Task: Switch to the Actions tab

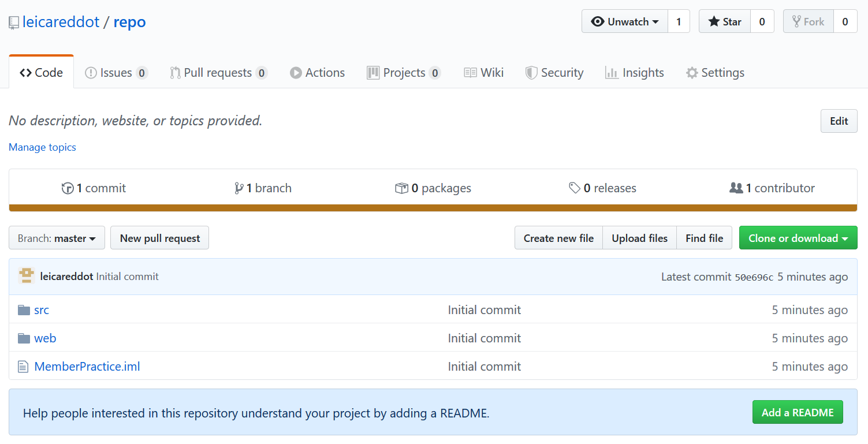Action: pyautogui.click(x=317, y=73)
